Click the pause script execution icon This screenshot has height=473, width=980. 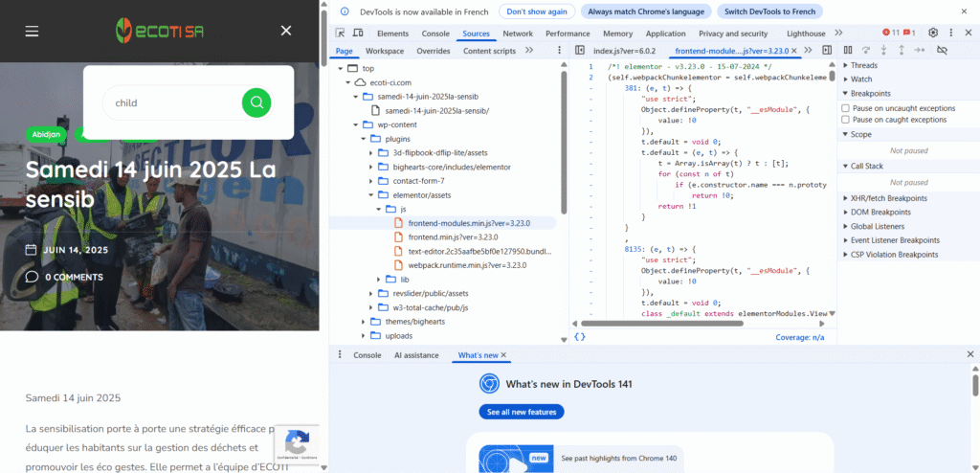848,50
